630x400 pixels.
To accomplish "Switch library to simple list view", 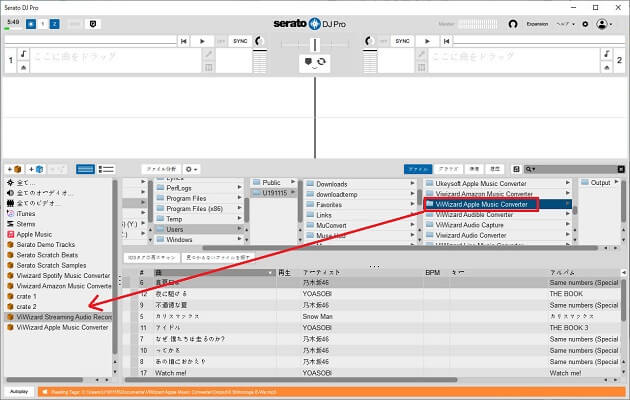I will [x=85, y=169].
